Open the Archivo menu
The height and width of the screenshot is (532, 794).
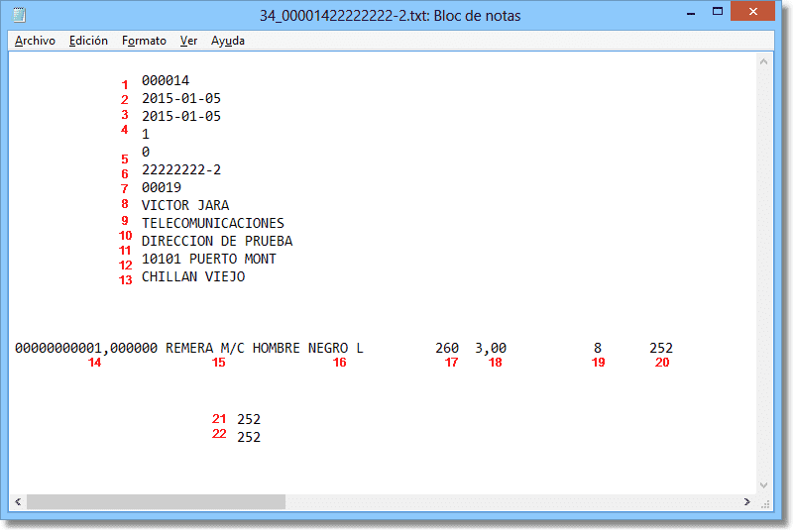35,41
